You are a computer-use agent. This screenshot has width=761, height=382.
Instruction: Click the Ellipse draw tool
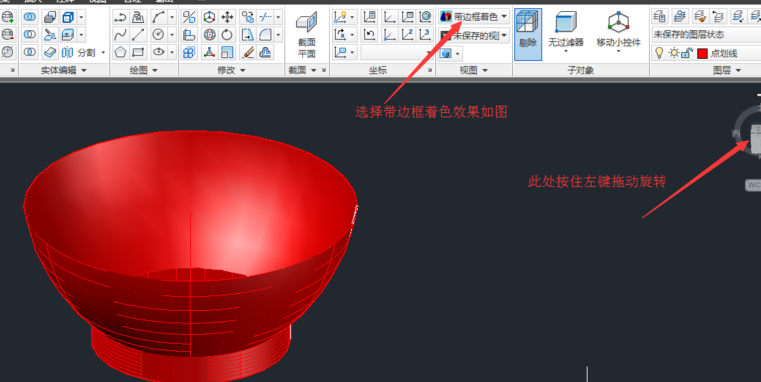point(158,51)
